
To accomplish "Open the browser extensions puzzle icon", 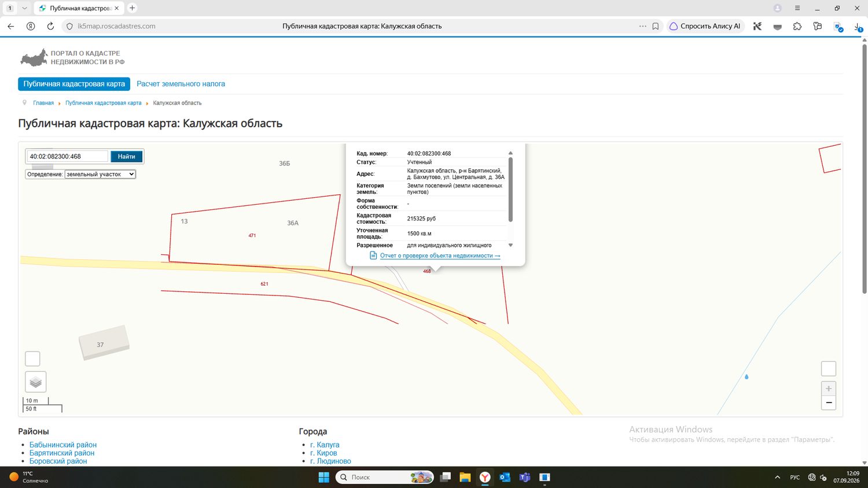I will click(797, 26).
